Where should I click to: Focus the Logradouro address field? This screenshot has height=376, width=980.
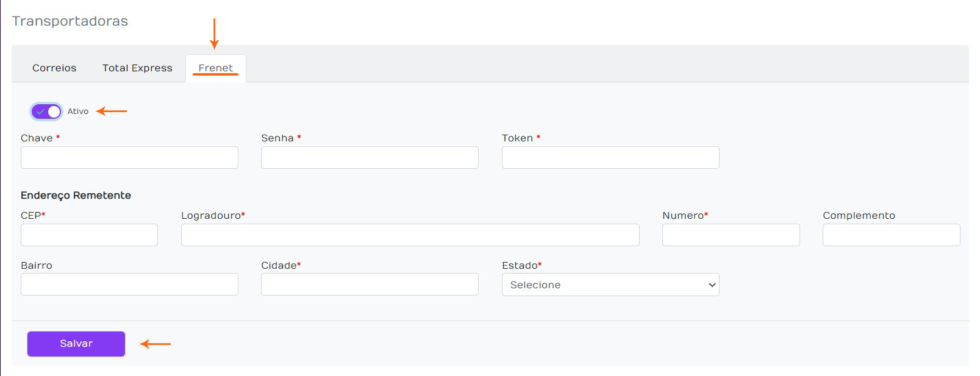(x=410, y=235)
